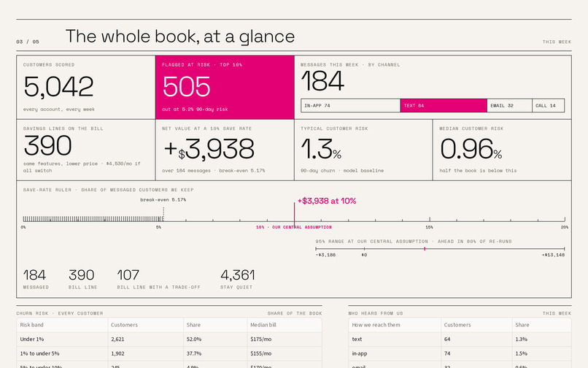The height and width of the screenshot is (368, 588).
Task: Click the Savings Lines On The Bill 390 figure
Action: point(47,146)
